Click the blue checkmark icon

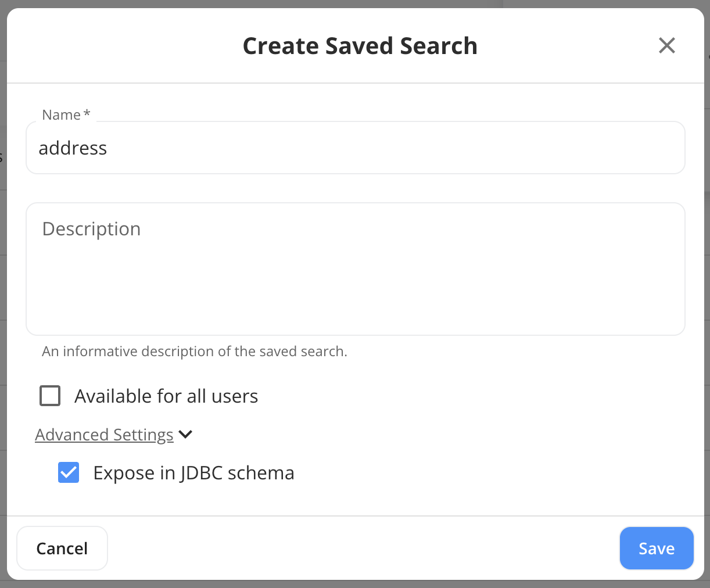(69, 473)
